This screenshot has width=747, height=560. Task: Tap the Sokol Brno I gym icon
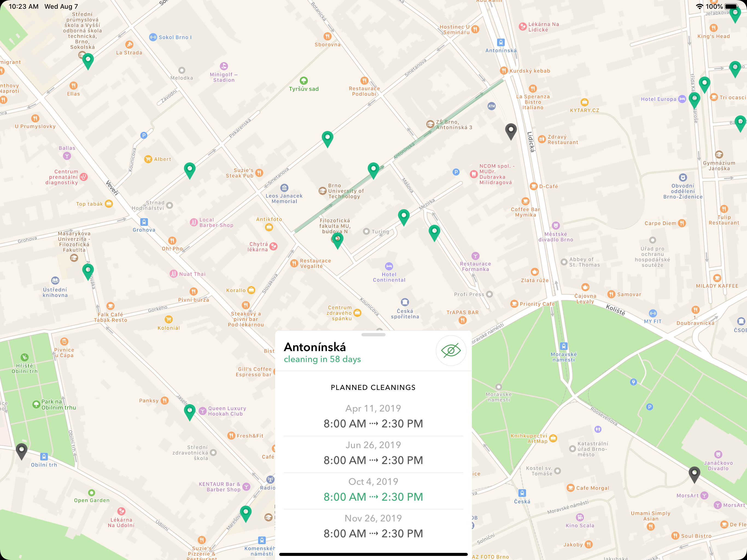point(153,37)
